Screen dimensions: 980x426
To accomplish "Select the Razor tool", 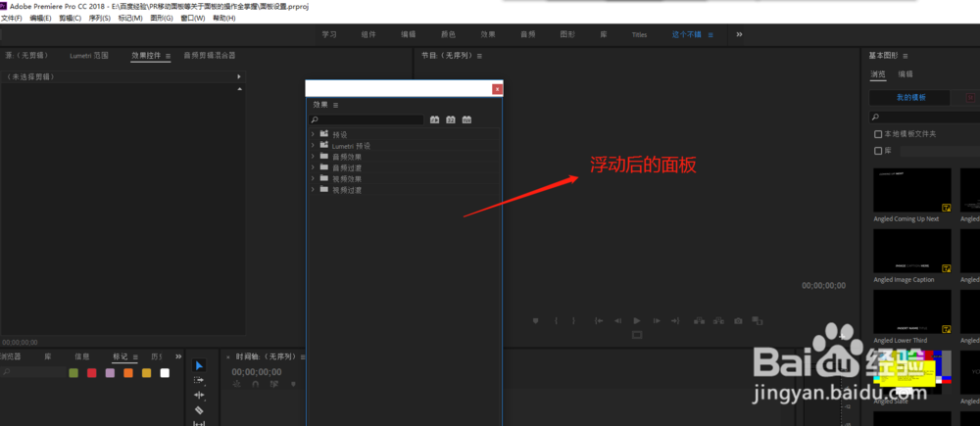I will tap(199, 410).
